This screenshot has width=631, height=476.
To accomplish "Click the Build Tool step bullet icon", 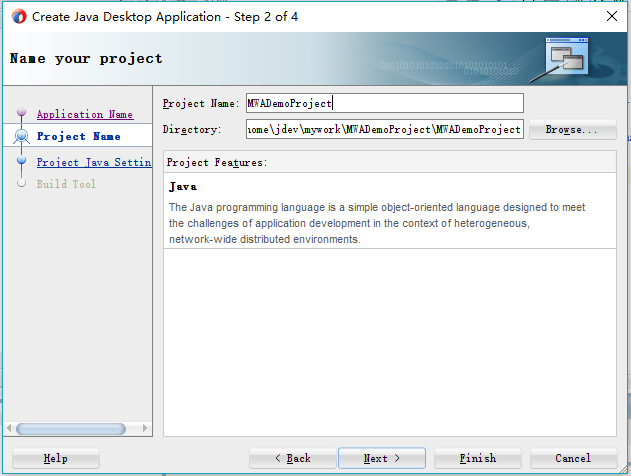I will (22, 183).
